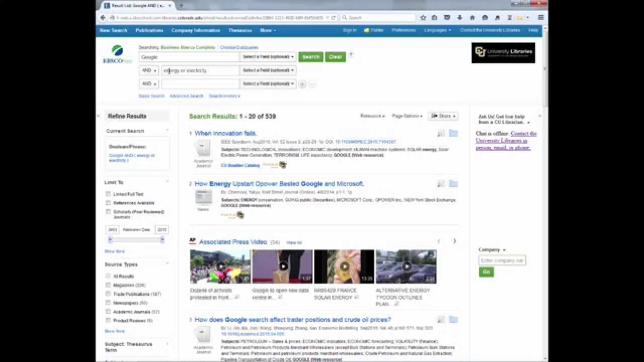The height and width of the screenshot is (362, 644).
Task: Add the crude oil prices article to folder
Action: (x=453, y=319)
